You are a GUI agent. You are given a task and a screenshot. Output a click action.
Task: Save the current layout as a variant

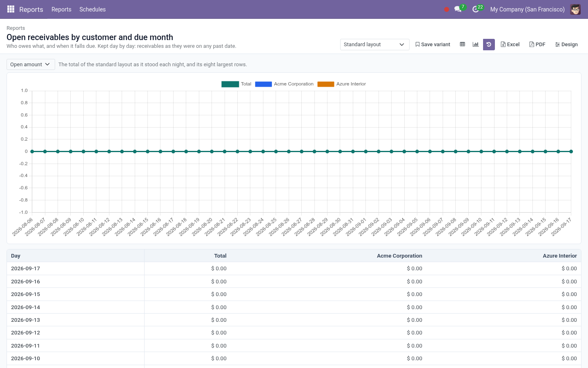tap(433, 45)
